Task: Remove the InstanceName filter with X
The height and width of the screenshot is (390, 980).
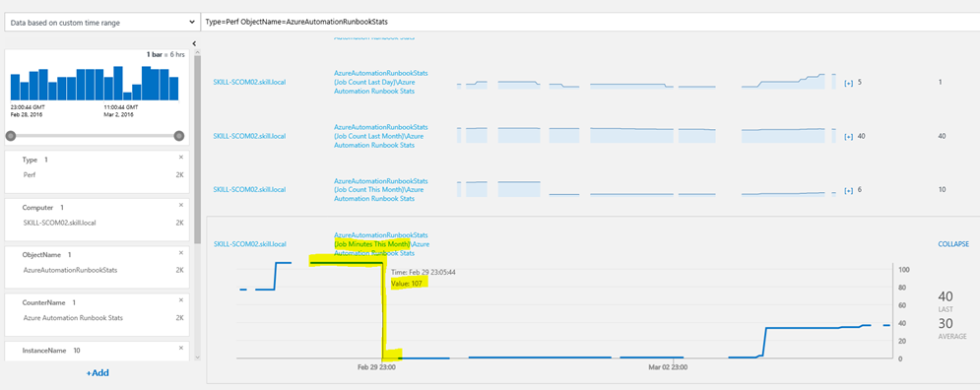Action: pos(181,348)
